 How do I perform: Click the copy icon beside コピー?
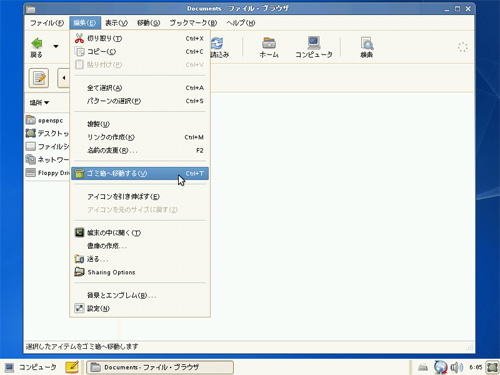(x=79, y=52)
